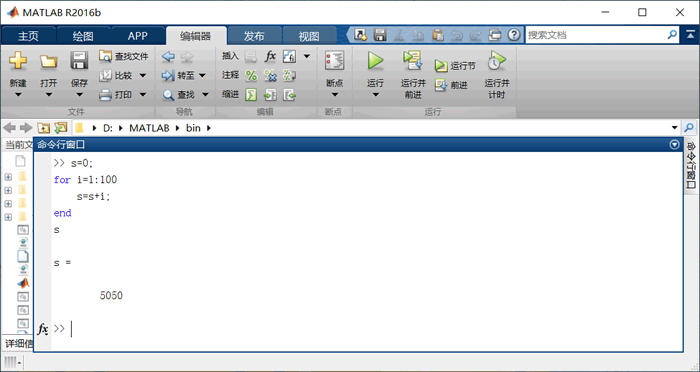700x372 pixels.
Task: Open the Command Window actions circular arrow menu
Action: click(x=675, y=145)
